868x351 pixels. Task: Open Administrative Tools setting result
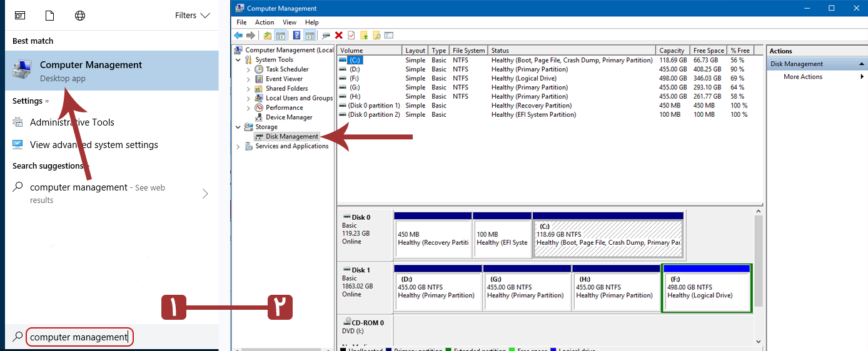72,122
